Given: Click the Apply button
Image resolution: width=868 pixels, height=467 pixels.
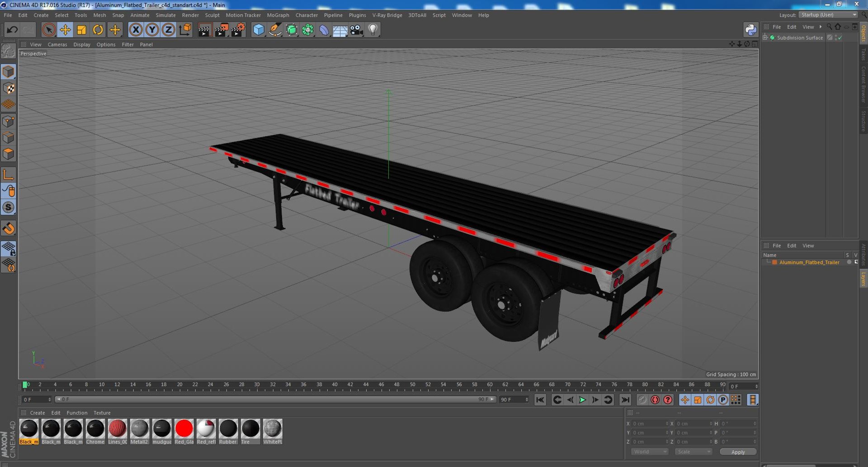Looking at the screenshot, I should [738, 452].
